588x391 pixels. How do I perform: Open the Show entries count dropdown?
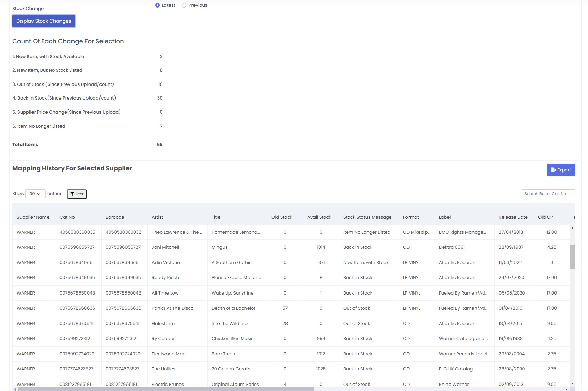coord(35,194)
